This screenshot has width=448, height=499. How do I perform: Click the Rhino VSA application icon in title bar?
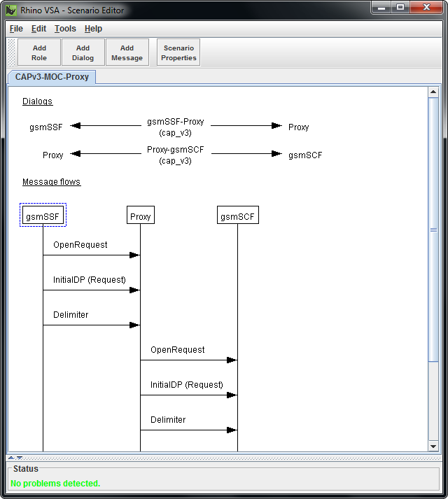click(x=11, y=10)
